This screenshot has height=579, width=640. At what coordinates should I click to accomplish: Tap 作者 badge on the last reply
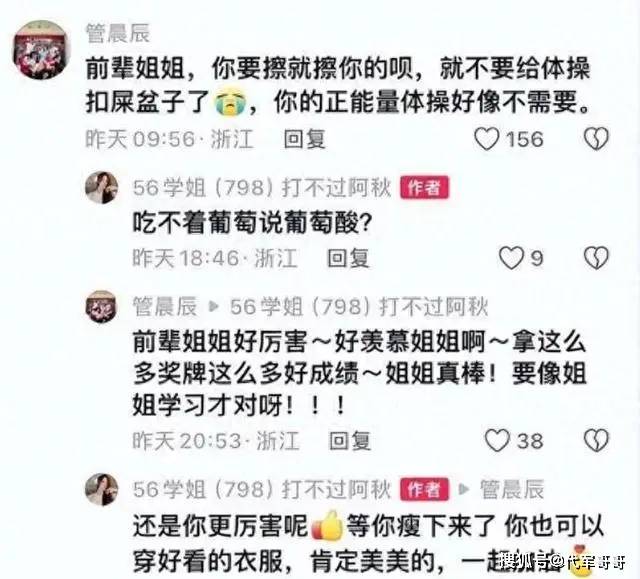click(x=424, y=489)
